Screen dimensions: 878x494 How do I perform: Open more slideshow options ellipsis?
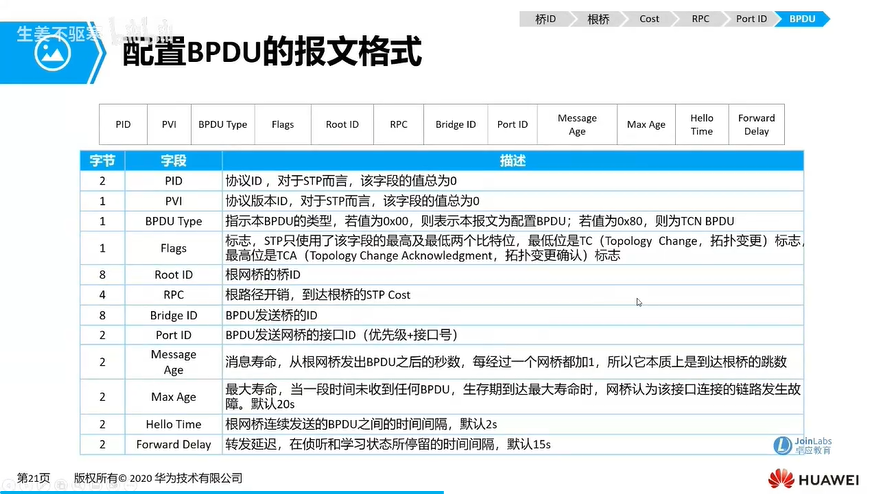[x=130, y=485]
